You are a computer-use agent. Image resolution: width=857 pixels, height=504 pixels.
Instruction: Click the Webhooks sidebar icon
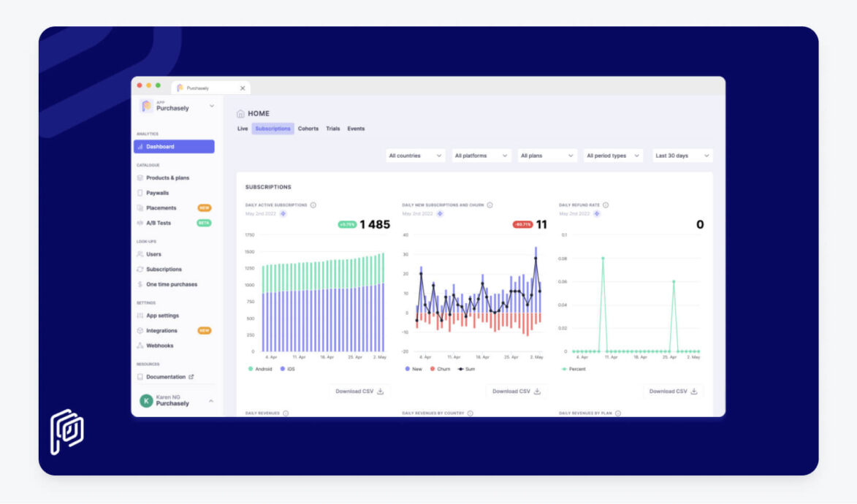(x=140, y=345)
